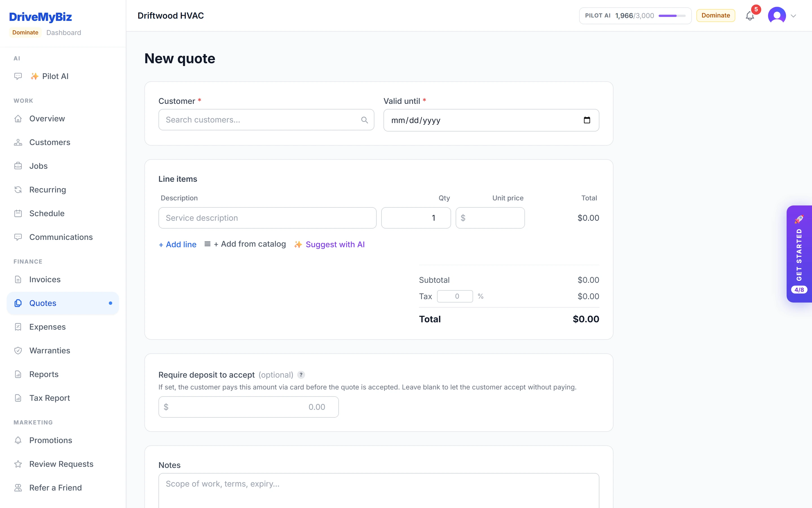This screenshot has height=508, width=812.
Task: Click Add from catalog button
Action: (245, 244)
